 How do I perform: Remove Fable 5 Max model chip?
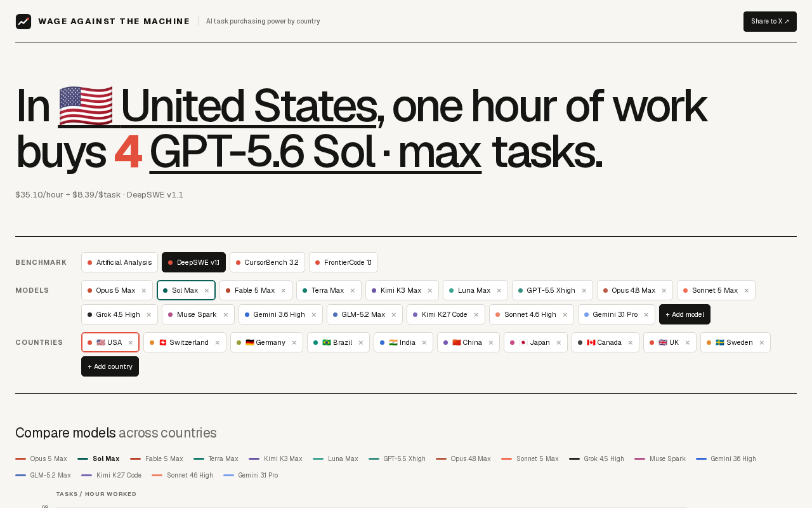coord(284,290)
